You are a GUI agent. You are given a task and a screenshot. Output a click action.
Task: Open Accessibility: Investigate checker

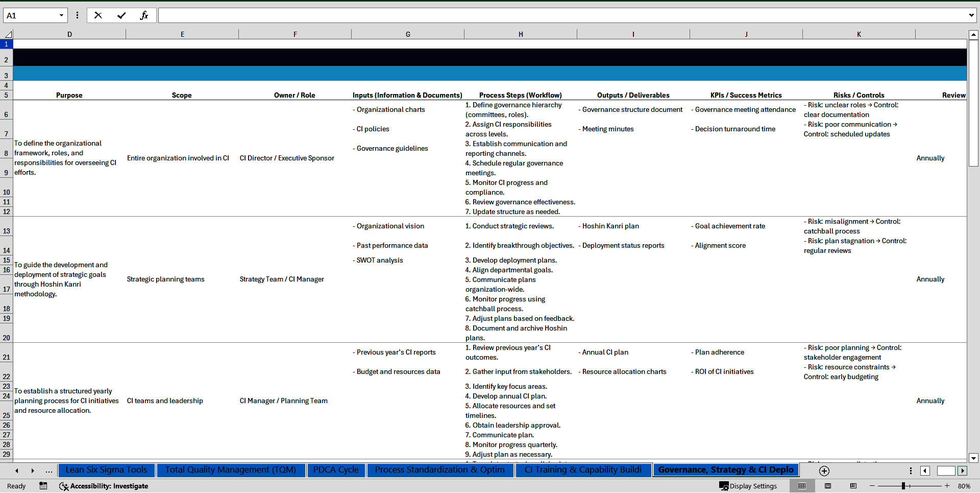[x=104, y=486]
